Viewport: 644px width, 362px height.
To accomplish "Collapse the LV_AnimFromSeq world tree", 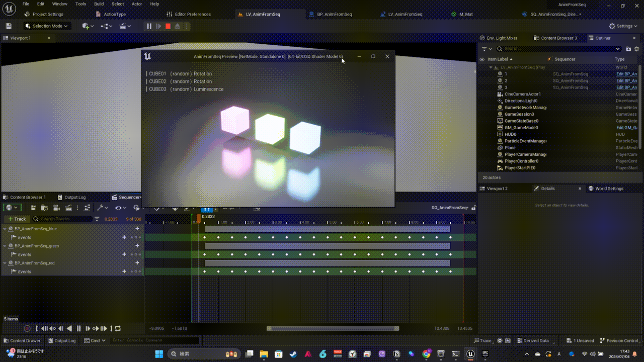I will pos(490,67).
